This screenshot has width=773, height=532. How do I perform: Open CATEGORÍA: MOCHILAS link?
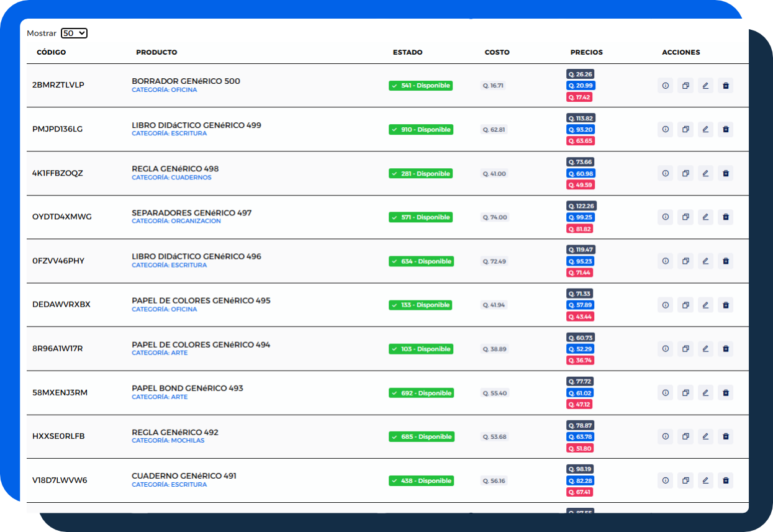(168, 441)
